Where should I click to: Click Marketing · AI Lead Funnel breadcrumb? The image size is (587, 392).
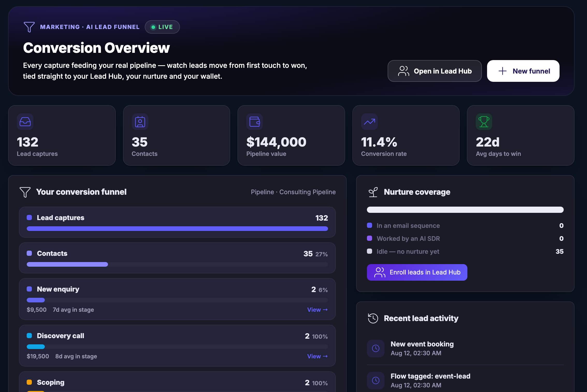(x=90, y=27)
